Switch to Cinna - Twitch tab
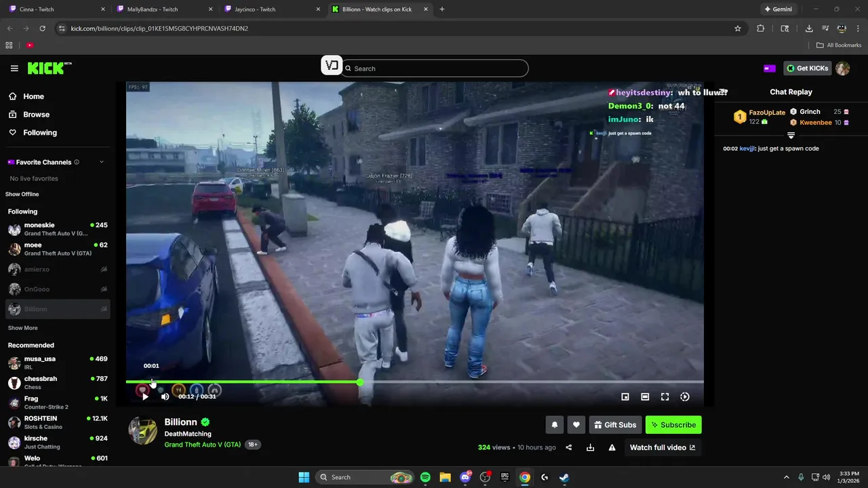Image resolution: width=868 pixels, height=488 pixels. (x=58, y=9)
